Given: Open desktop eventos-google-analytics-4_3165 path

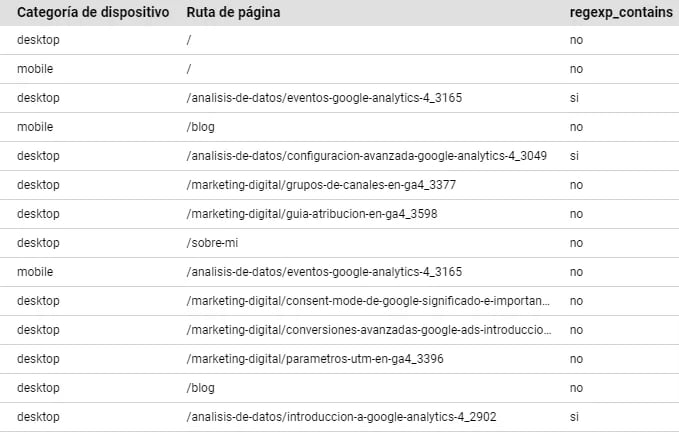Looking at the screenshot, I should [324, 98].
